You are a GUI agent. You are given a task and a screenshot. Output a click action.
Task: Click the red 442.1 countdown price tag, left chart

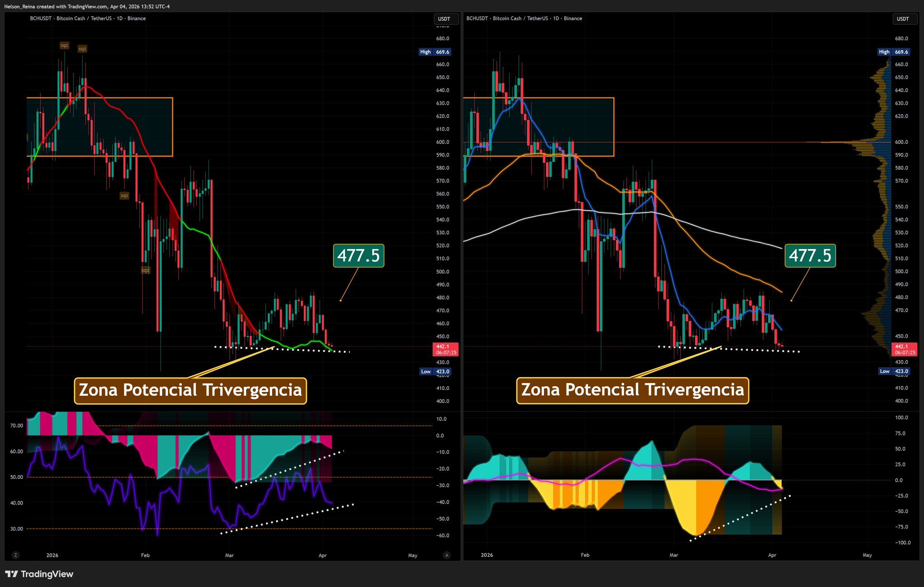[x=446, y=349]
